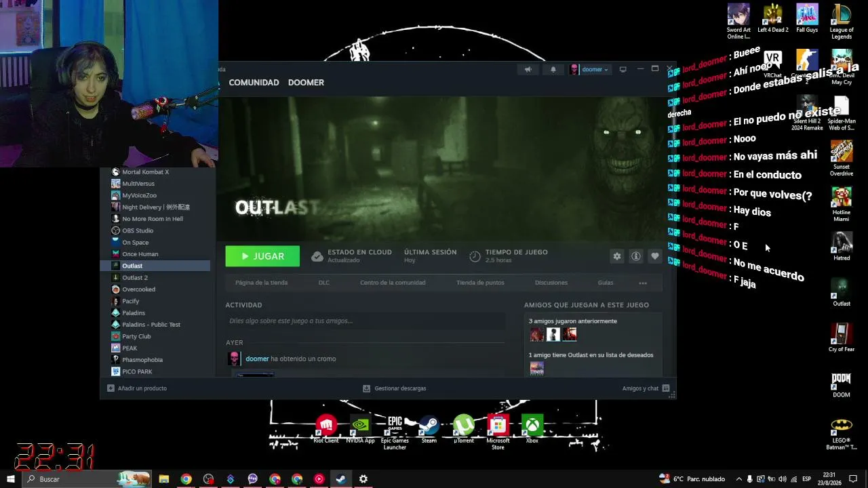Open Gestionar descargas
Image resolution: width=868 pixels, height=488 pixels.
[x=395, y=388]
